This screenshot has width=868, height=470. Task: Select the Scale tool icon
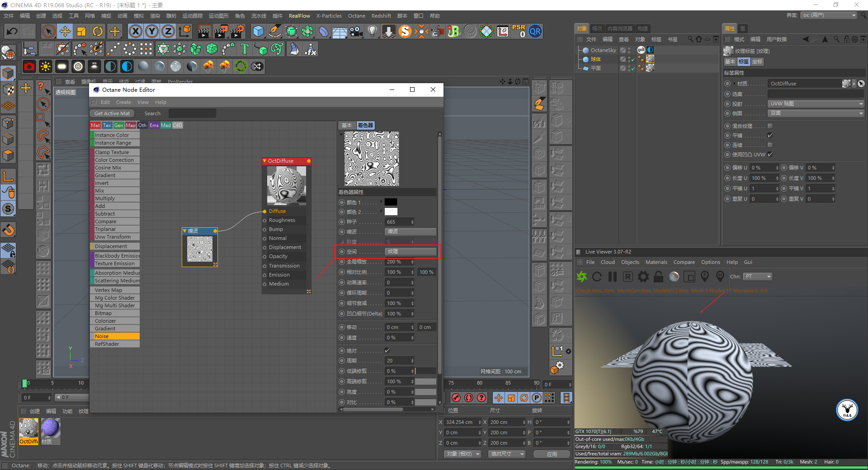click(81, 31)
